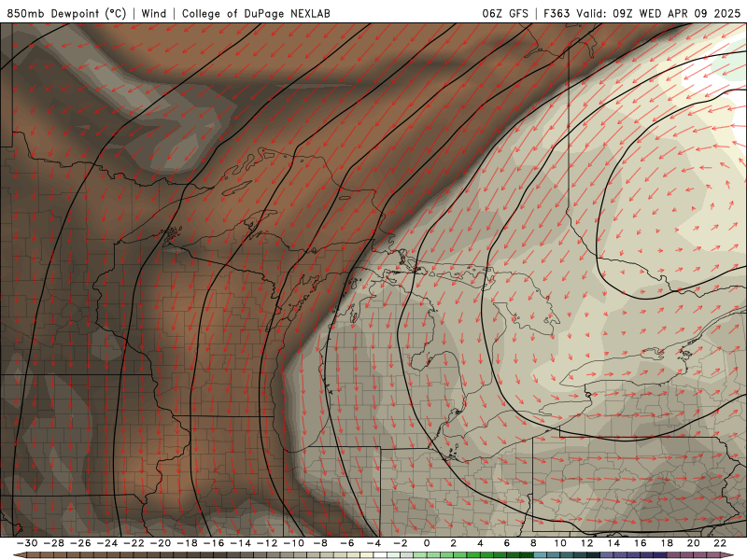Click the '-24' colorbar label
Image resolution: width=747 pixels, height=560 pixels.
pos(107,543)
